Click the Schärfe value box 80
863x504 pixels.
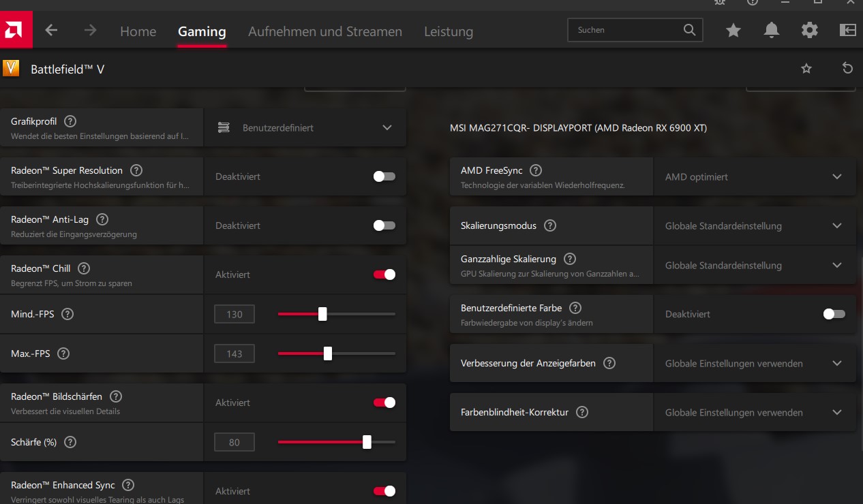(234, 442)
